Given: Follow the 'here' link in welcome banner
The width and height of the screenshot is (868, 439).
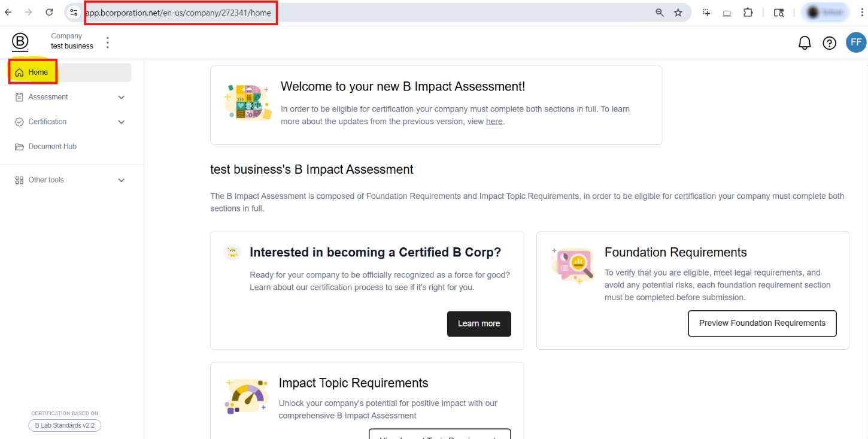Looking at the screenshot, I should (x=494, y=122).
